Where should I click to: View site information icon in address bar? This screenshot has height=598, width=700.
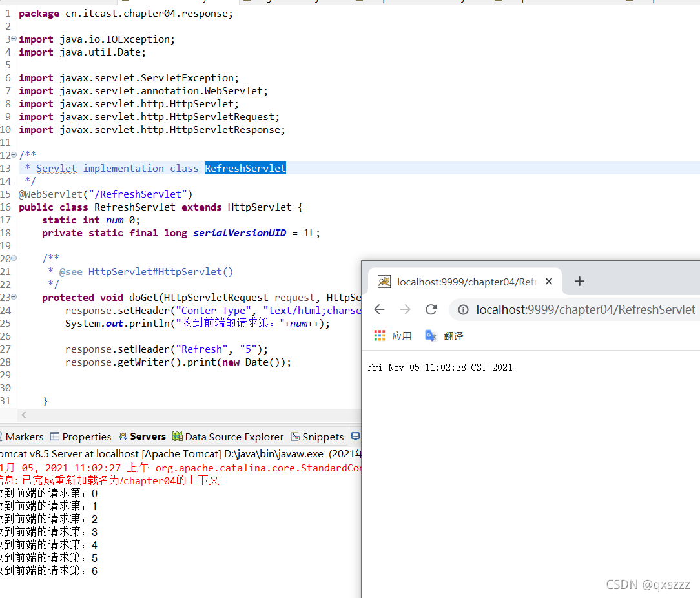[x=463, y=309]
